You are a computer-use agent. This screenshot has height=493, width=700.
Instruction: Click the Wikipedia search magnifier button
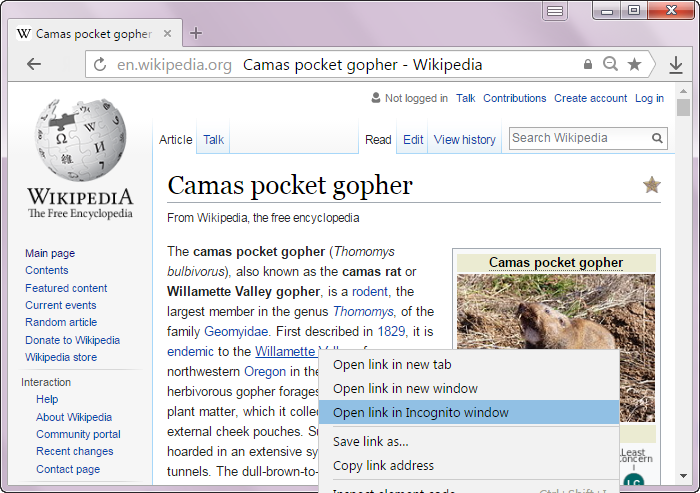click(657, 138)
